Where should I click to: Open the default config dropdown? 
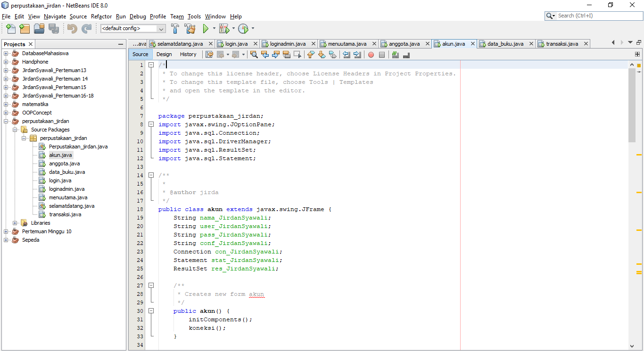(x=161, y=28)
